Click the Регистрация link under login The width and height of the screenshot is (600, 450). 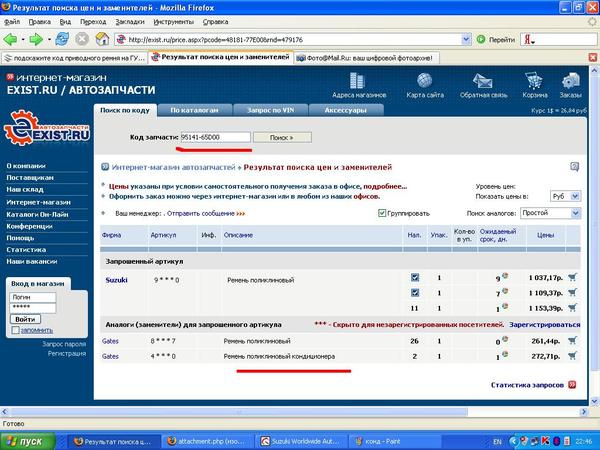67,354
